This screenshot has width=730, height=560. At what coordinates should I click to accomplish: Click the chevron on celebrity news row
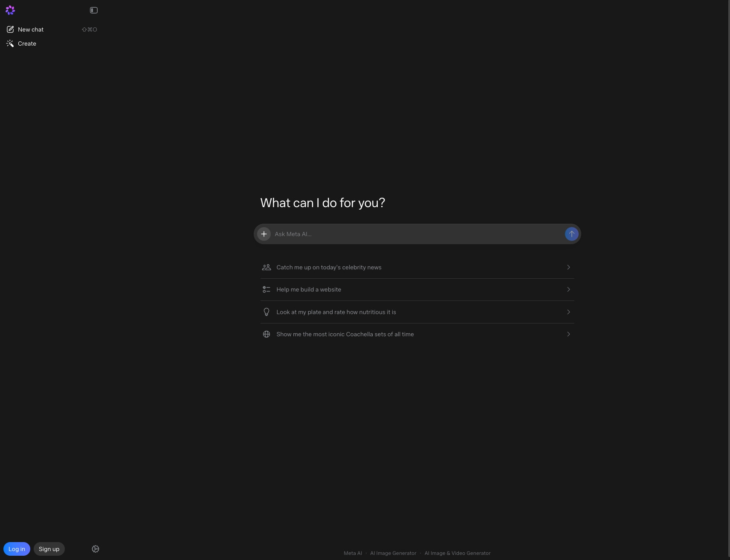point(568,267)
